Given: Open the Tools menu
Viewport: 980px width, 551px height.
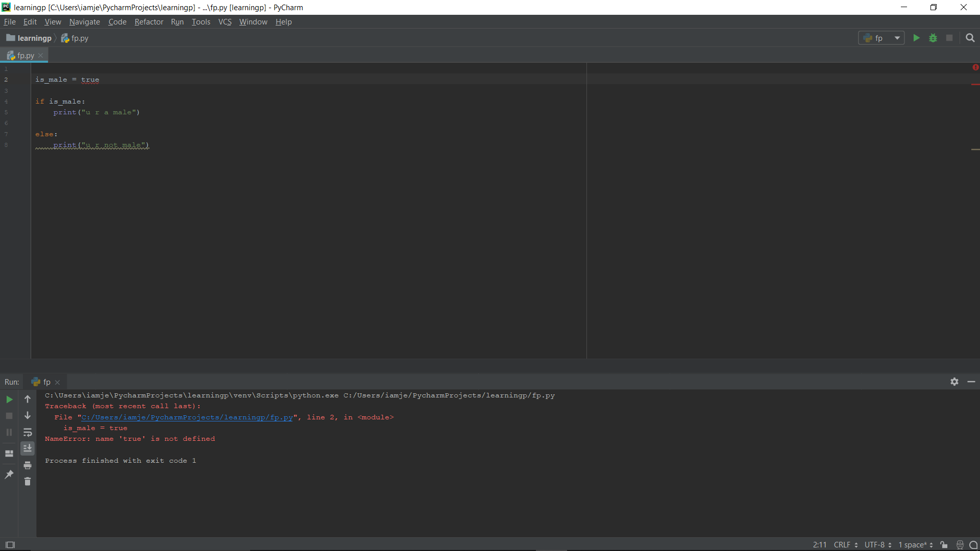Looking at the screenshot, I should (x=201, y=22).
